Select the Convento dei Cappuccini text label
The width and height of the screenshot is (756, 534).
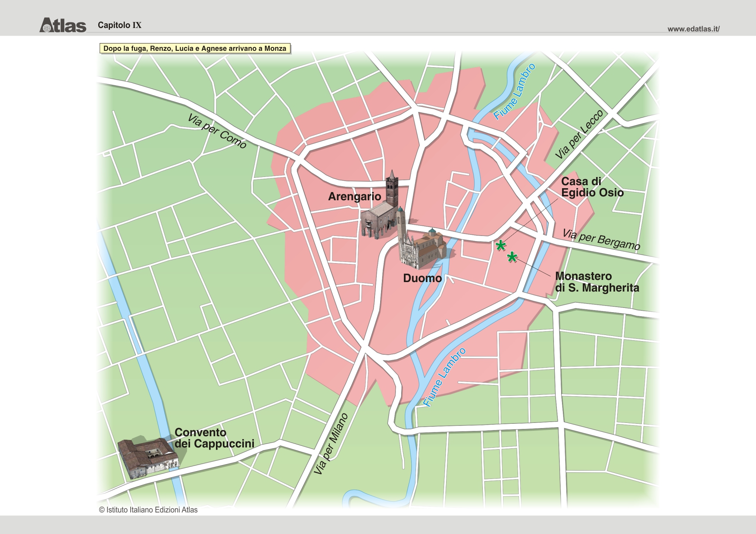tap(214, 438)
